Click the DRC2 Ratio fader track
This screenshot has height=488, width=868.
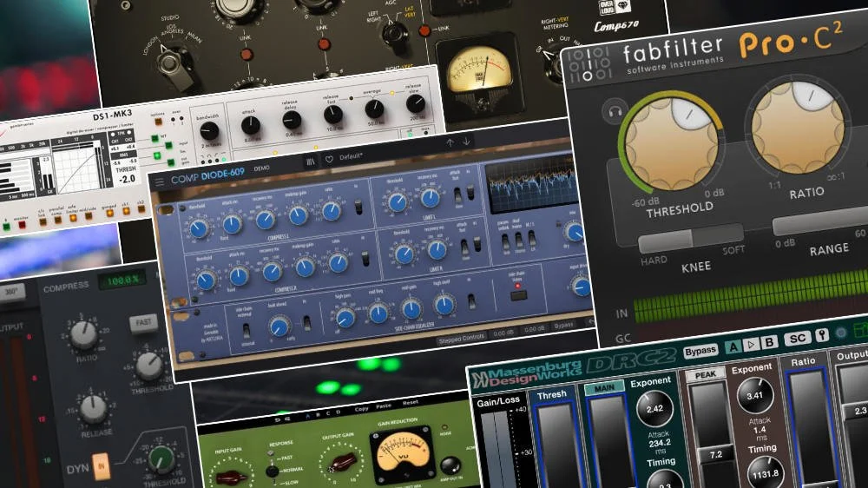pyautogui.click(x=811, y=429)
